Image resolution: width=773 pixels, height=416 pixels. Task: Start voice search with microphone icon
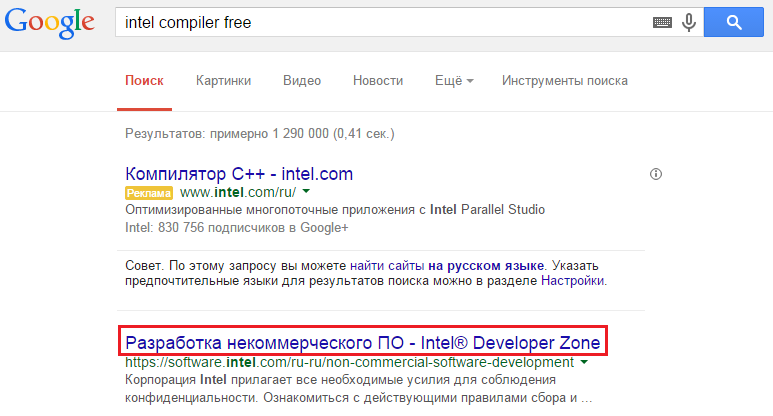coord(689,22)
